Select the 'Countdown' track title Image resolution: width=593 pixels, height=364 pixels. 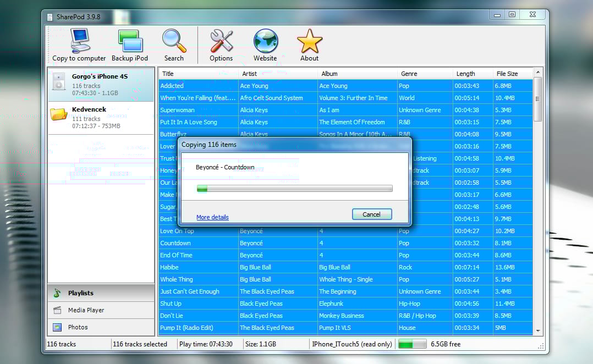175,243
